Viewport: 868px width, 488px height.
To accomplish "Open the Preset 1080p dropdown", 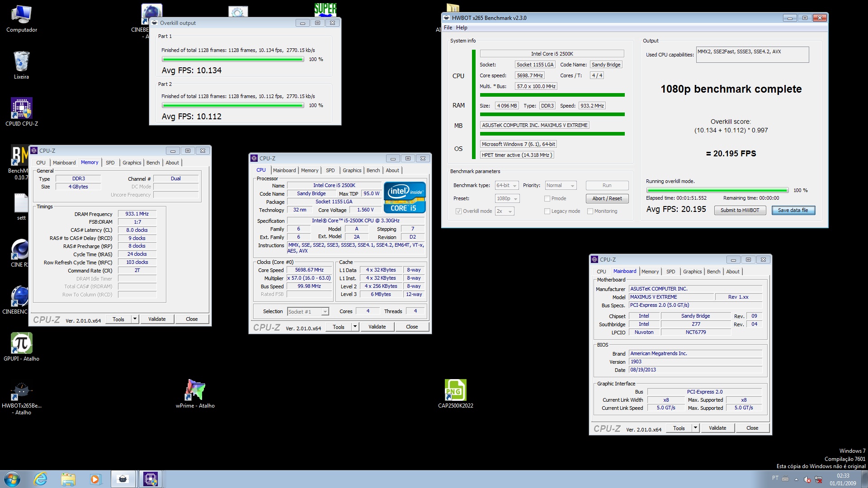I will coord(507,198).
